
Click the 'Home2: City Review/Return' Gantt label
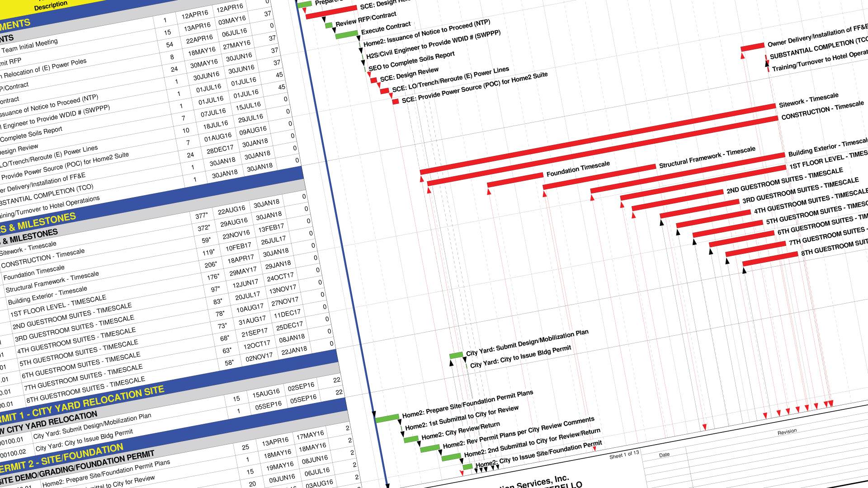461,431
